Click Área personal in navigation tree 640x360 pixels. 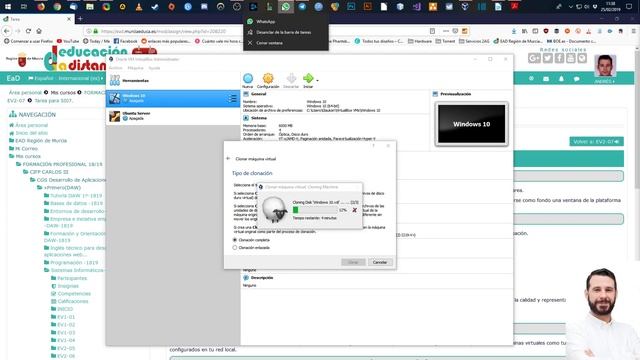pyautogui.click(x=31, y=125)
